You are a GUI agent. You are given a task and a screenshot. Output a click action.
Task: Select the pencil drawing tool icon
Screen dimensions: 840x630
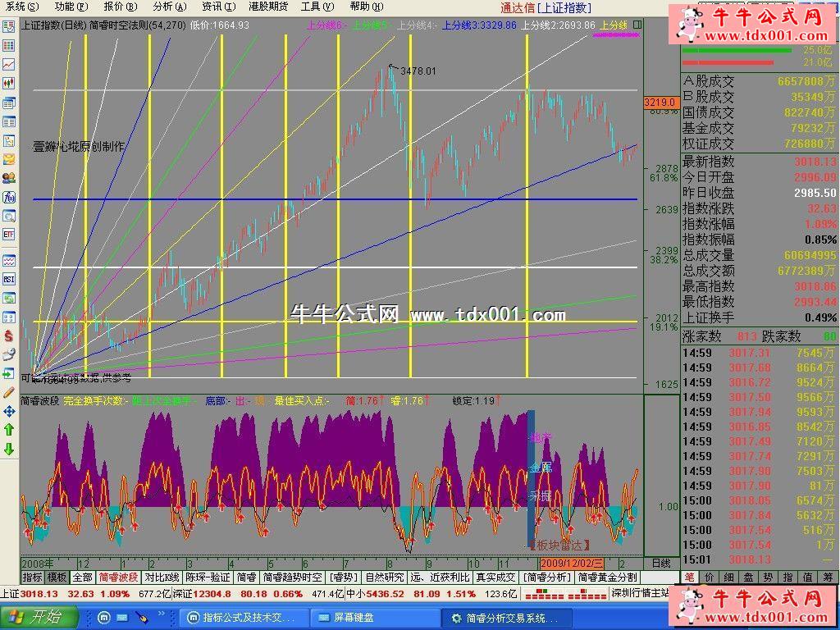[8, 393]
